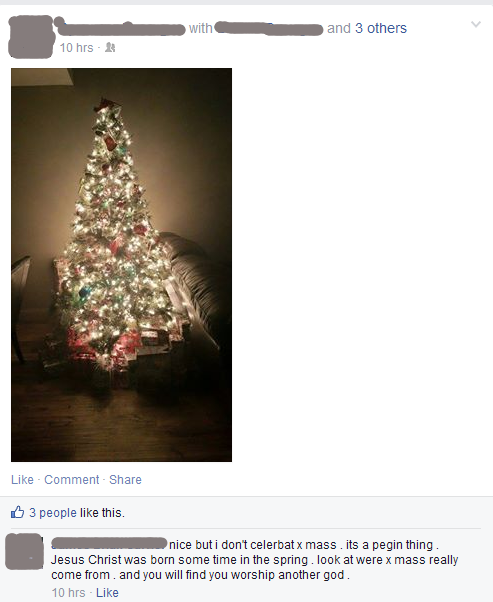493x602 pixels.
Task: Share the Christmas tree post
Action: (125, 480)
